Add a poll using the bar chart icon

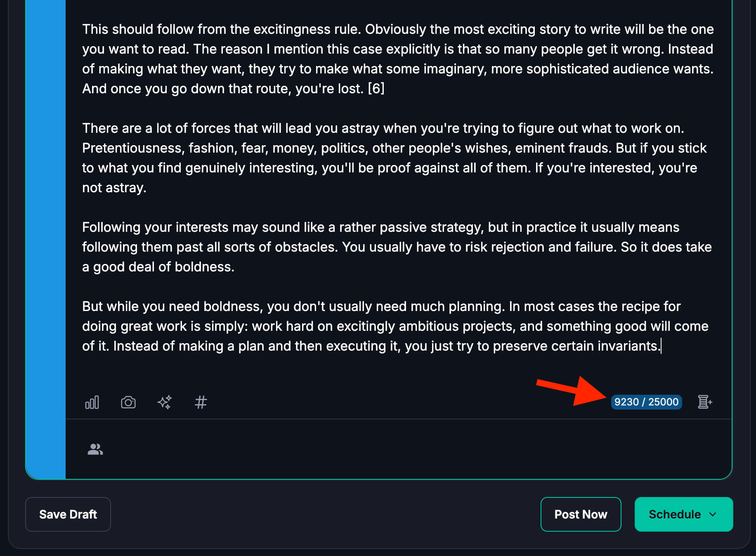point(92,402)
